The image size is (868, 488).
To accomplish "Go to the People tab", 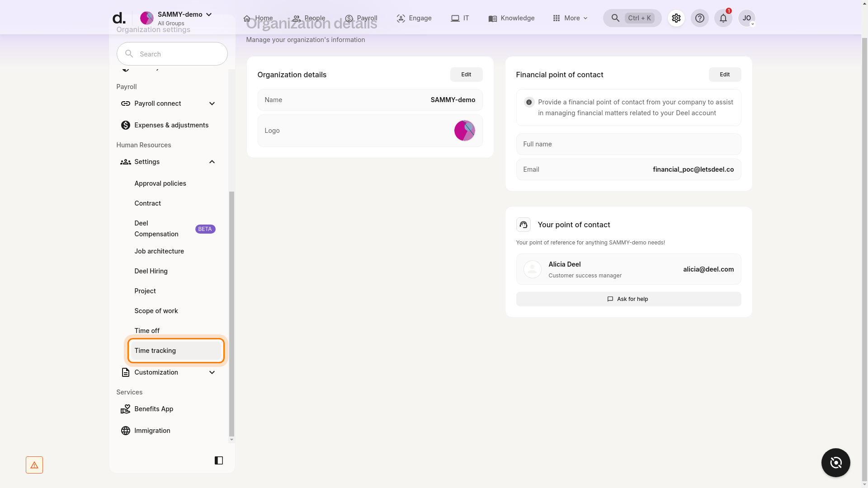I will pos(309,18).
